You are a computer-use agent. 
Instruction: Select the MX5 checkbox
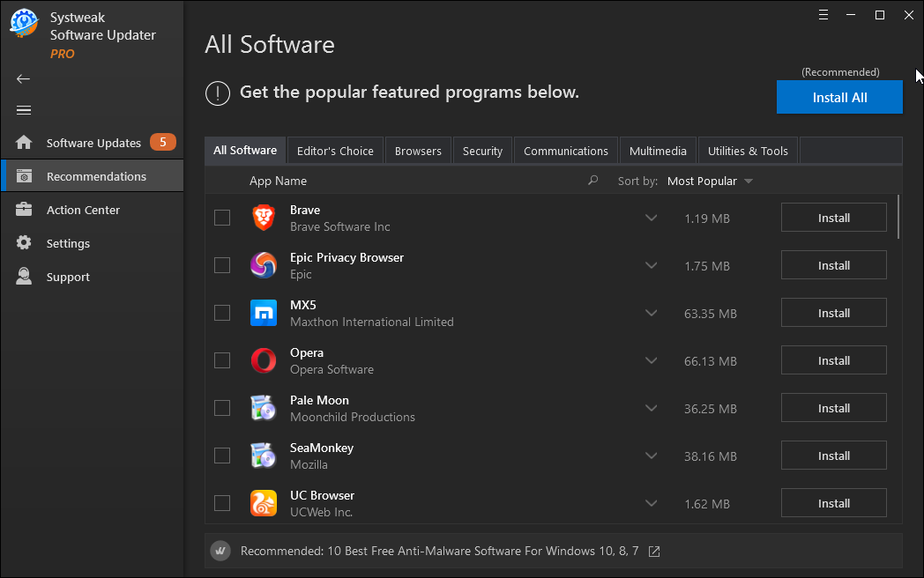pos(222,313)
